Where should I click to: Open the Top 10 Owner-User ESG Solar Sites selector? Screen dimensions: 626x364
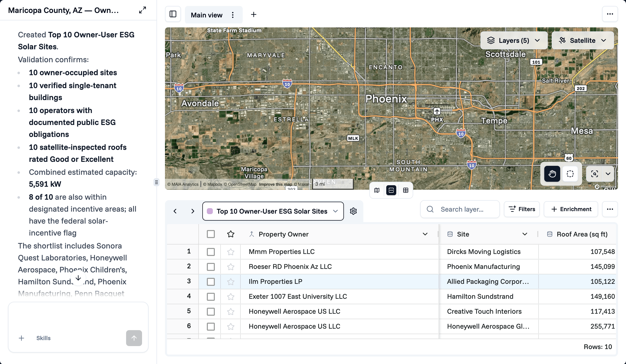[x=273, y=211]
